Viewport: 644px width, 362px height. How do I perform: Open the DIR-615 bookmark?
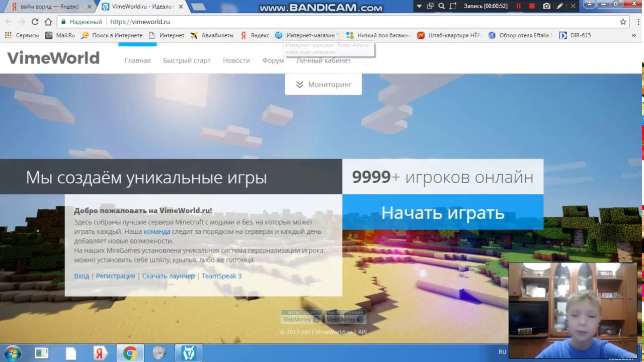coord(575,35)
